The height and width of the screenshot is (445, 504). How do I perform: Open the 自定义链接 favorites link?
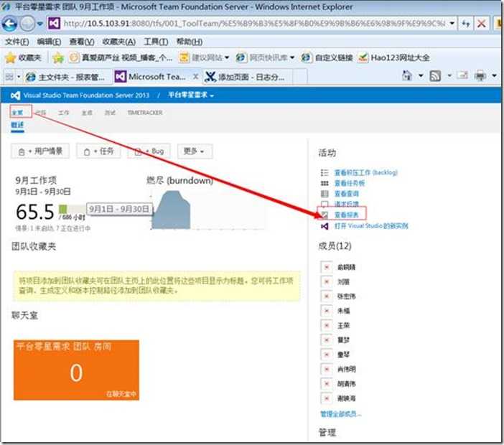click(x=327, y=58)
